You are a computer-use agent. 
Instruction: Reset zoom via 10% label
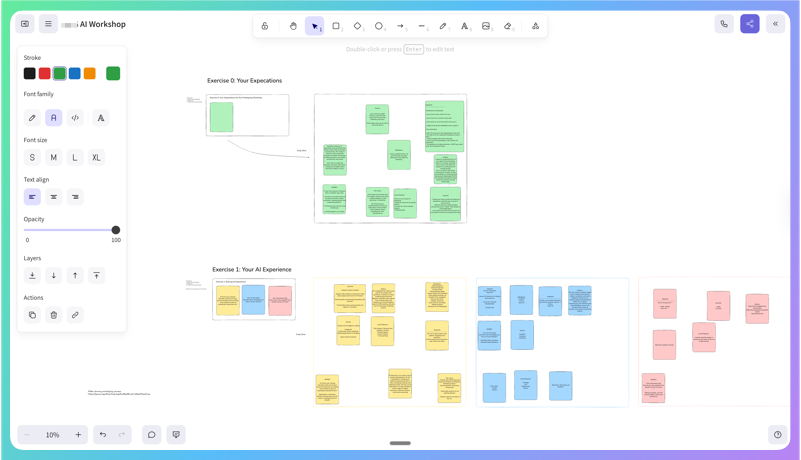click(x=52, y=435)
